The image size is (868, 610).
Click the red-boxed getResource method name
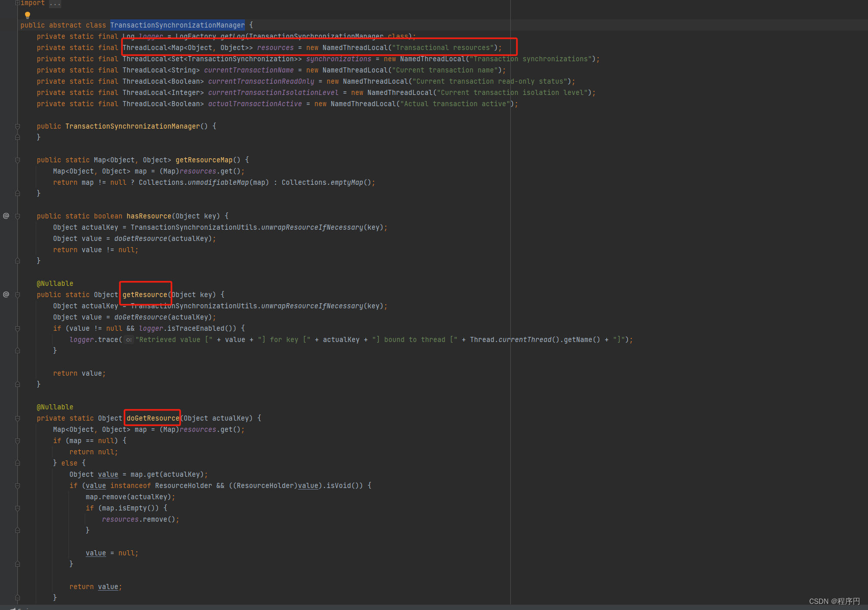145,294
